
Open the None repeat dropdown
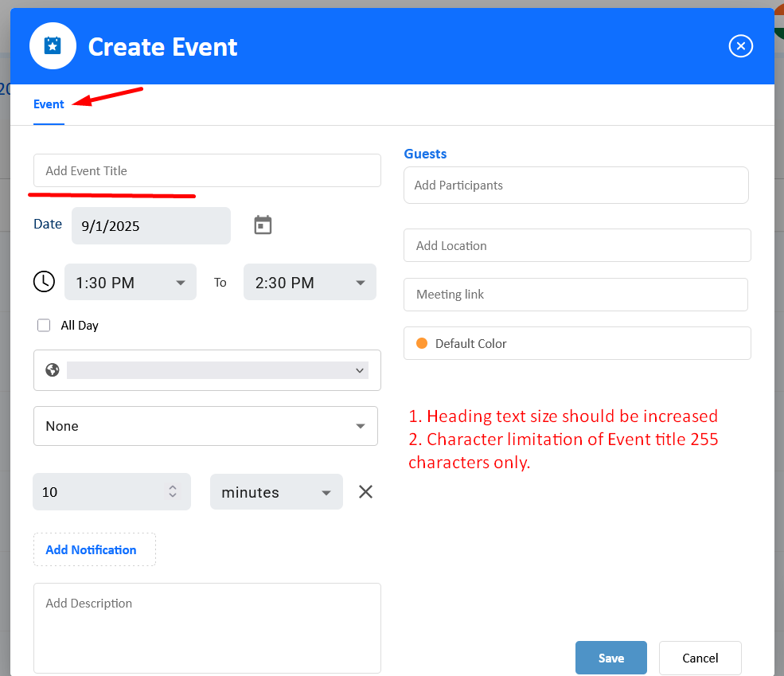(x=205, y=426)
